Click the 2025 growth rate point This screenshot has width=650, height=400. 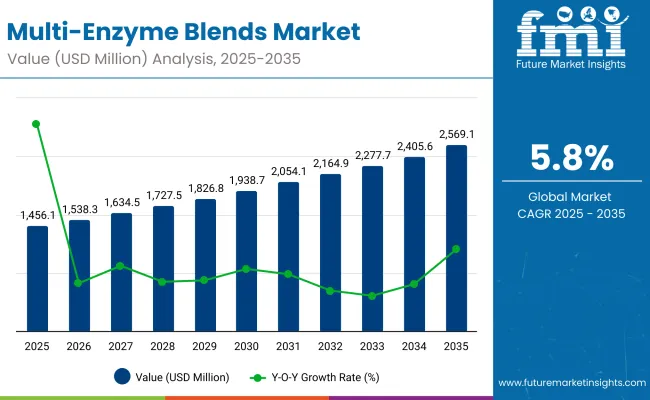[x=36, y=124]
